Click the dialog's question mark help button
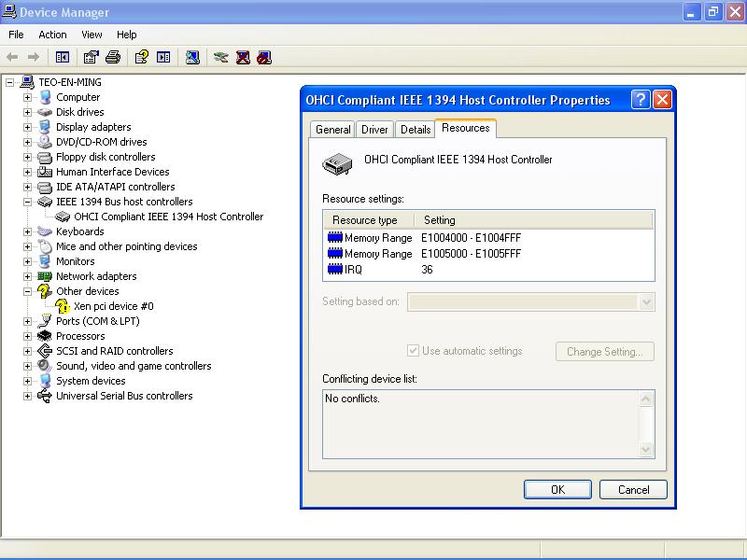The image size is (747, 560). [x=641, y=100]
